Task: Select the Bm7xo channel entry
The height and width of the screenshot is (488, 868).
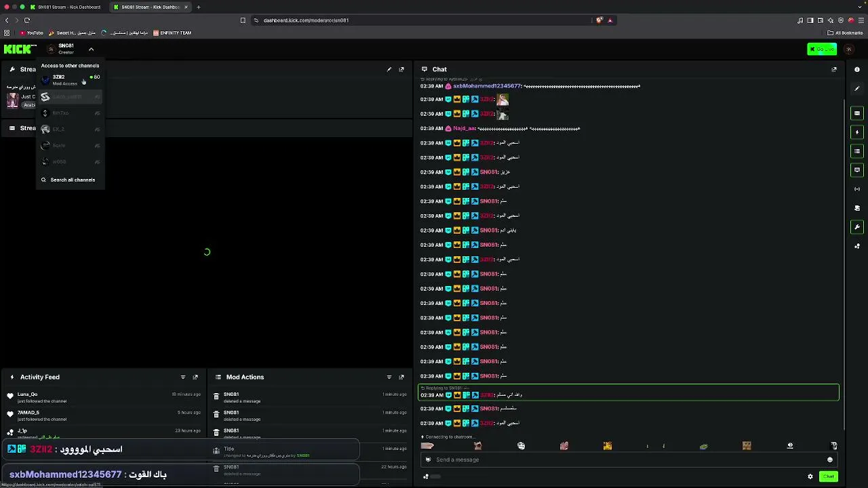Action: coord(70,113)
